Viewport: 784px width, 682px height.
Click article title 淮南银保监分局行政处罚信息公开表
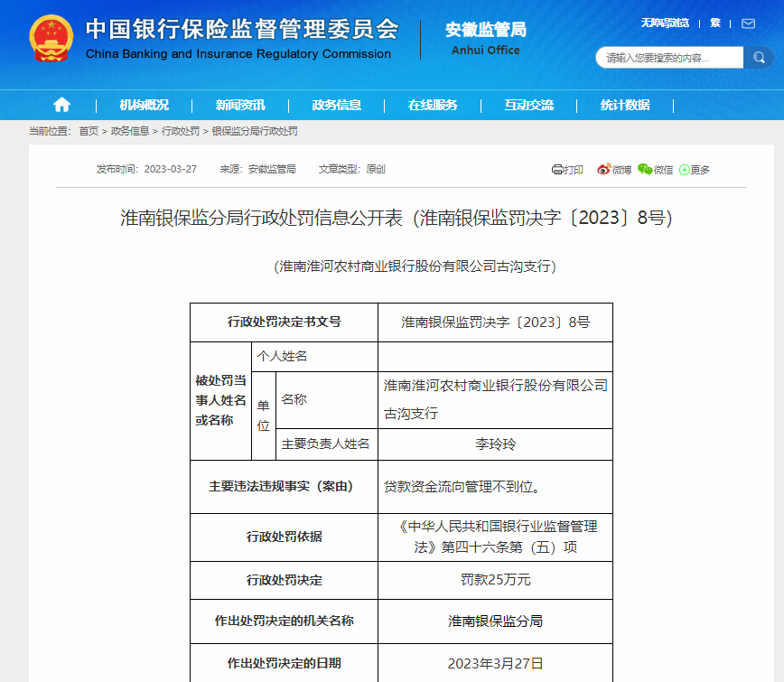coord(262,218)
